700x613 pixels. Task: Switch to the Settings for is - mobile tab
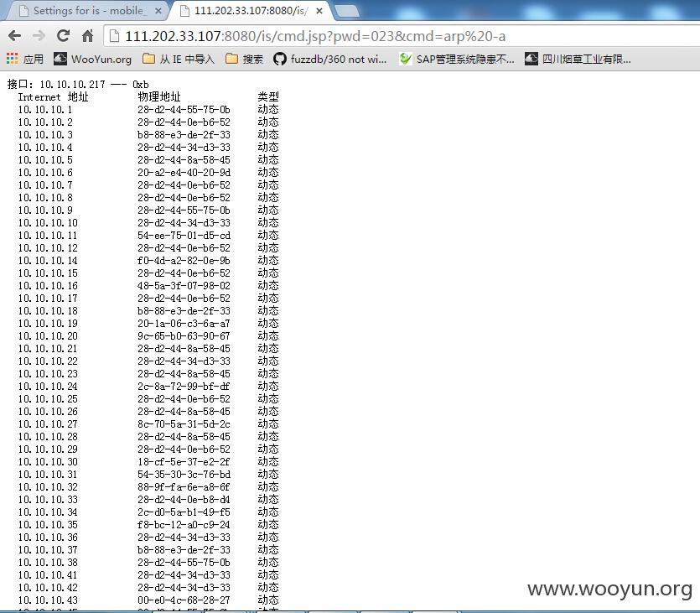click(88, 11)
